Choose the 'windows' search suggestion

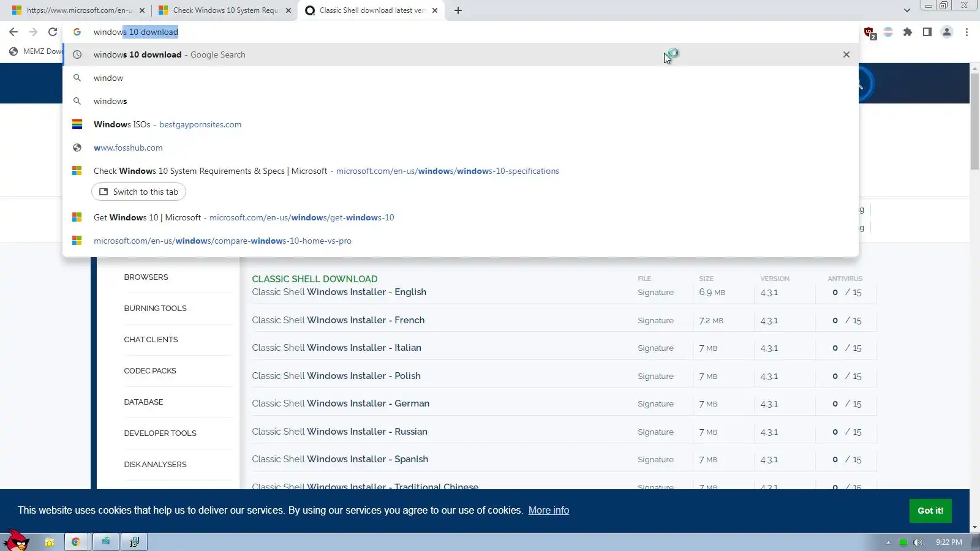pos(459,101)
